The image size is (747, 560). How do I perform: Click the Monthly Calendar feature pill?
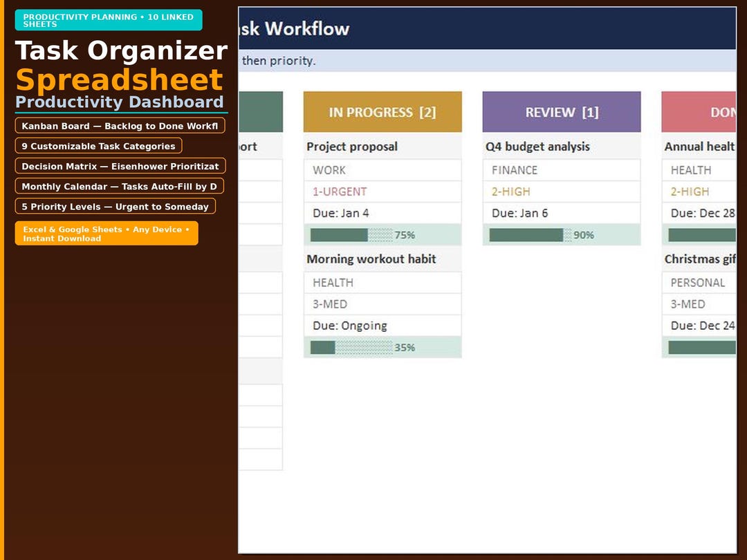(120, 186)
